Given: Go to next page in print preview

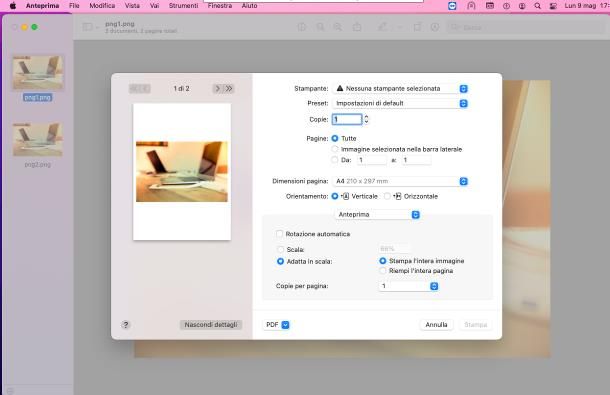Looking at the screenshot, I should pos(217,88).
